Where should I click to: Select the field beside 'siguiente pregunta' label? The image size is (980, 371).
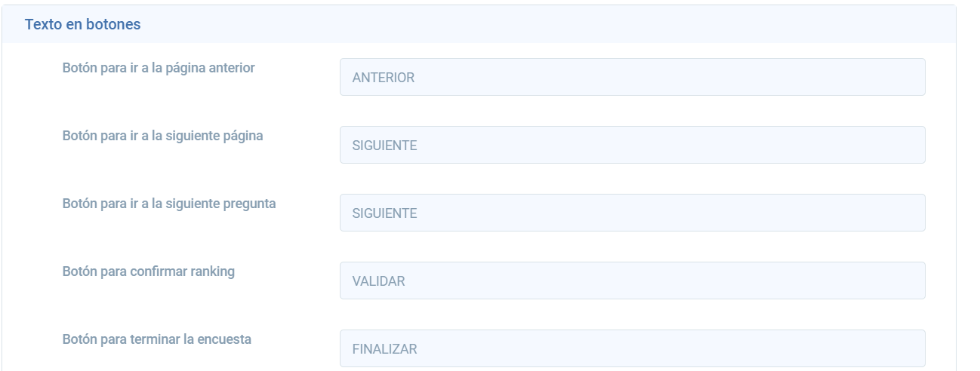point(632,213)
